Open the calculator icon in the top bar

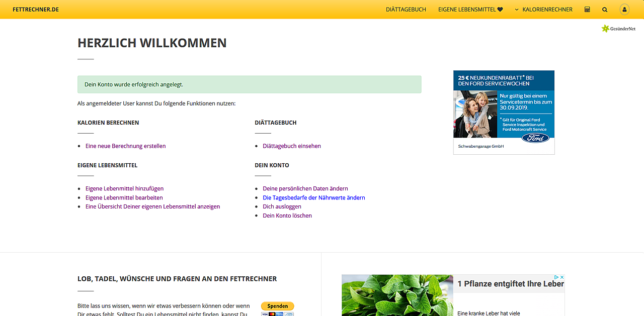pyautogui.click(x=587, y=9)
